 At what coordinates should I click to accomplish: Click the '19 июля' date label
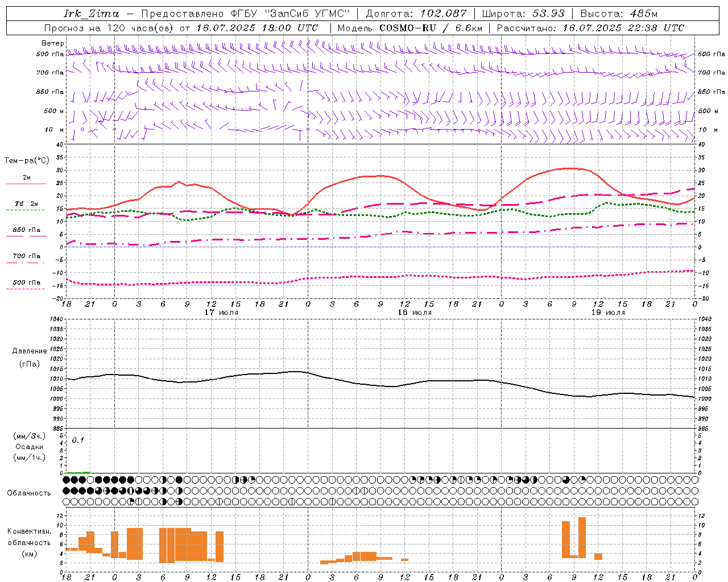coord(608,312)
